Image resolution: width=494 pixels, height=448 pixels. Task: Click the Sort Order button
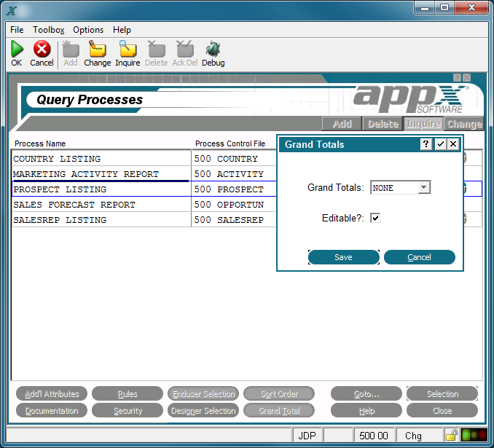point(279,394)
